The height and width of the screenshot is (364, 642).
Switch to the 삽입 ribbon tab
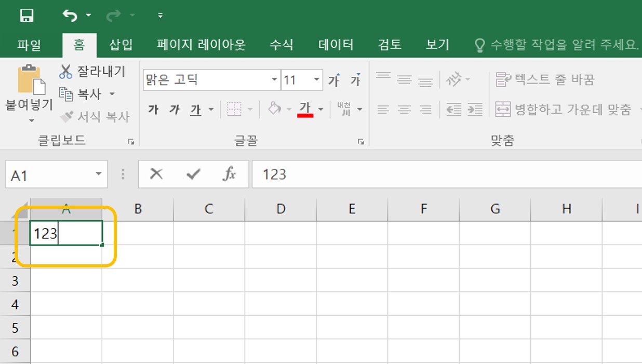[120, 45]
